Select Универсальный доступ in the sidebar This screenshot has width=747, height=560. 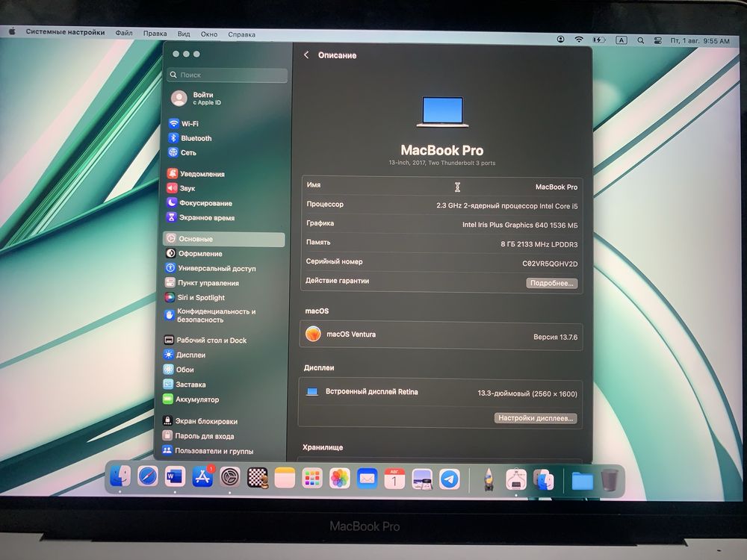click(x=210, y=268)
